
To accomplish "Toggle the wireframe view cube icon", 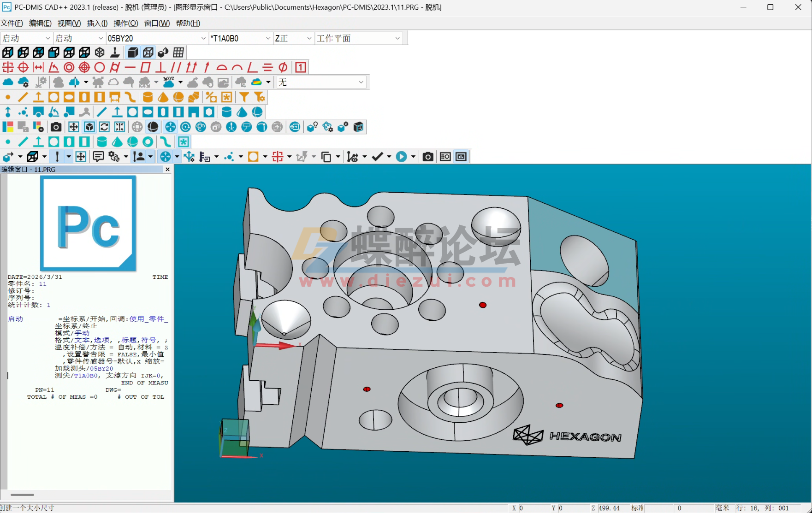I will point(148,52).
